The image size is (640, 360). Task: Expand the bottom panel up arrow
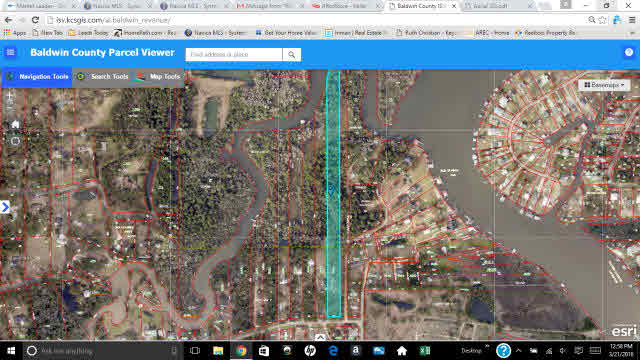tap(320, 337)
